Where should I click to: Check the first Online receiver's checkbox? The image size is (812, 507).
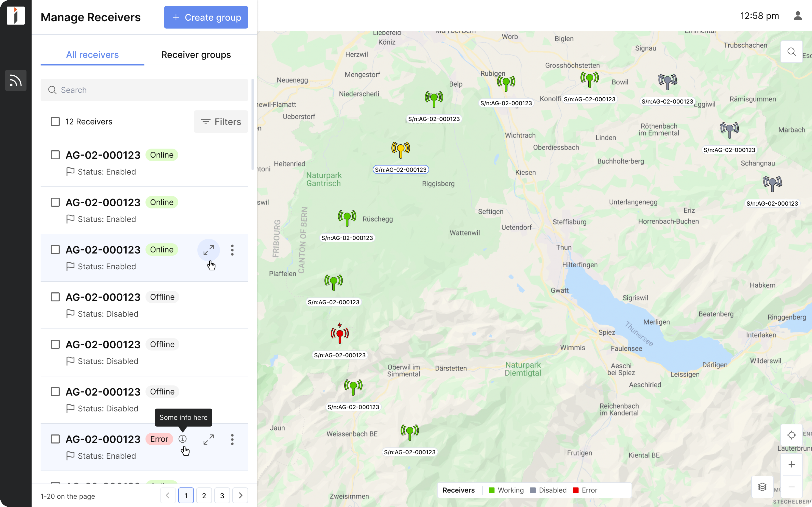[x=55, y=155]
